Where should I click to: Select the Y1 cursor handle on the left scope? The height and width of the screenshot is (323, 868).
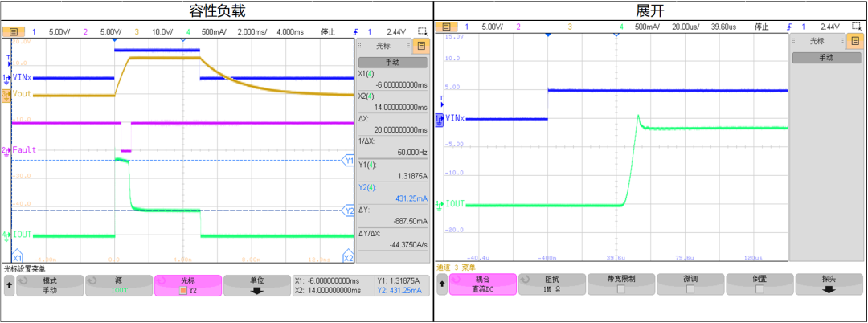tap(349, 161)
